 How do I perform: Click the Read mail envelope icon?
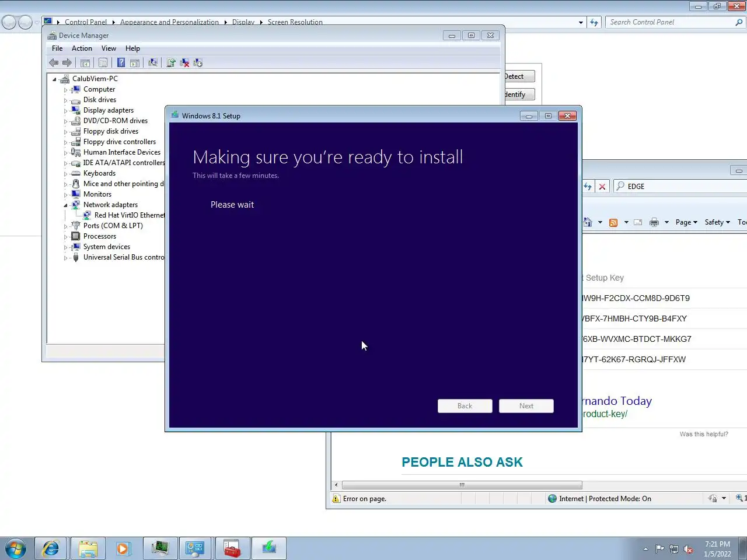pos(638,222)
